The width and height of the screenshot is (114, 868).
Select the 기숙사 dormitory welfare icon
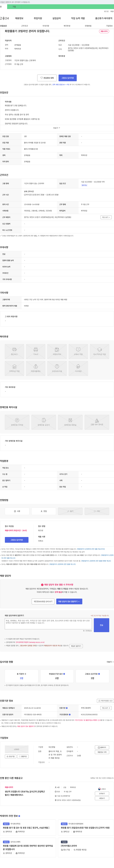pyautogui.click(x=36, y=351)
